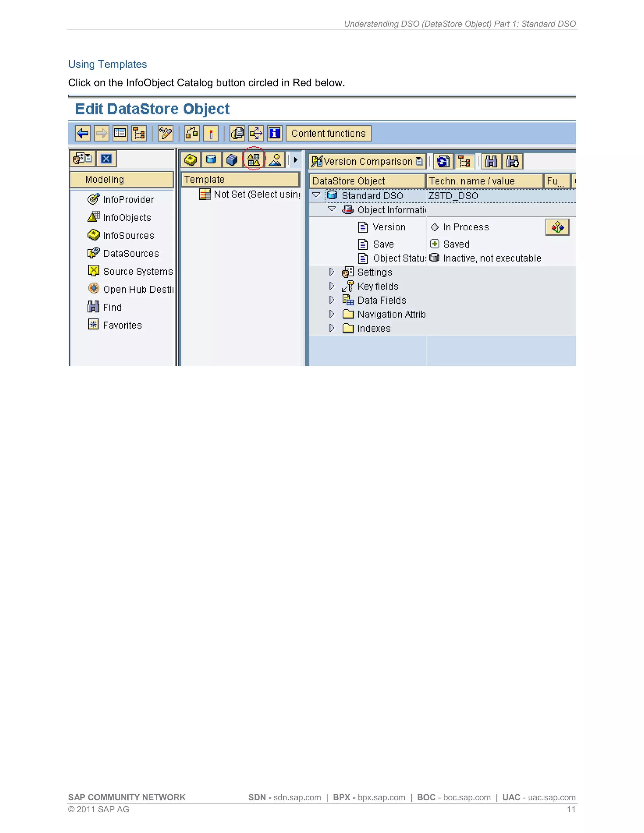644x833 pixels.
Task: Expand the Data Fields node
Action: pyautogui.click(x=332, y=300)
